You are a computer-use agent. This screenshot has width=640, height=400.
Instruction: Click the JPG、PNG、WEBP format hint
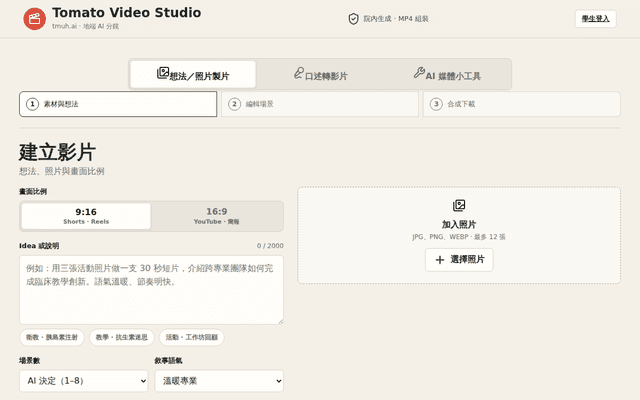click(459, 237)
